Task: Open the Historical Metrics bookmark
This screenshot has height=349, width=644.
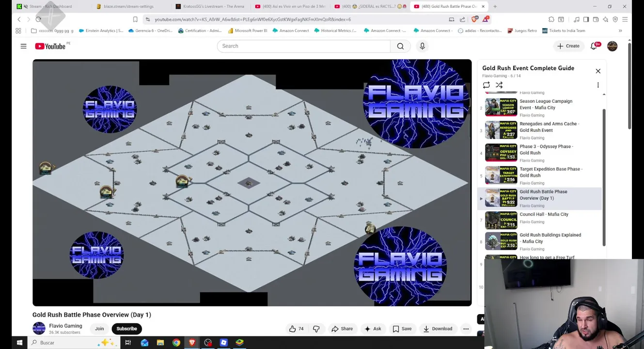Action: tap(335, 31)
